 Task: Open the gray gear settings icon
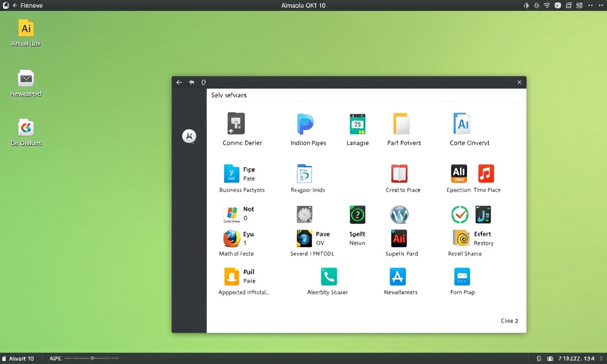click(304, 215)
